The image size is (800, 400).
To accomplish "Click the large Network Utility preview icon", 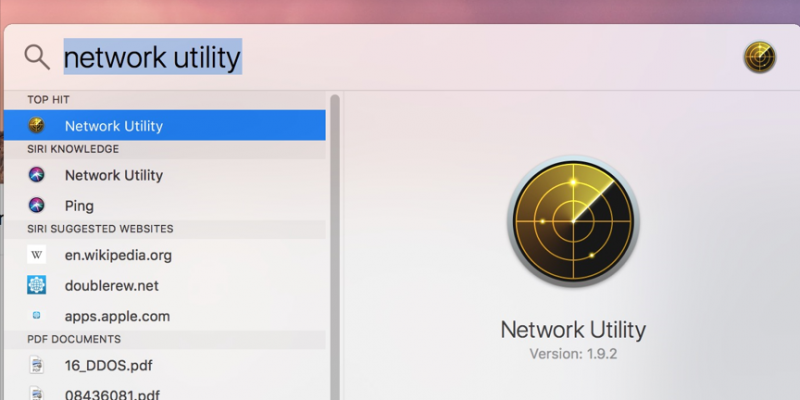I will pyautogui.click(x=573, y=221).
